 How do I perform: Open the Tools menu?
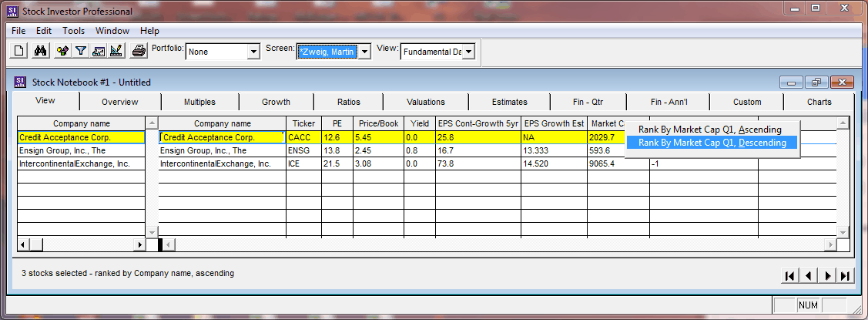coord(74,31)
